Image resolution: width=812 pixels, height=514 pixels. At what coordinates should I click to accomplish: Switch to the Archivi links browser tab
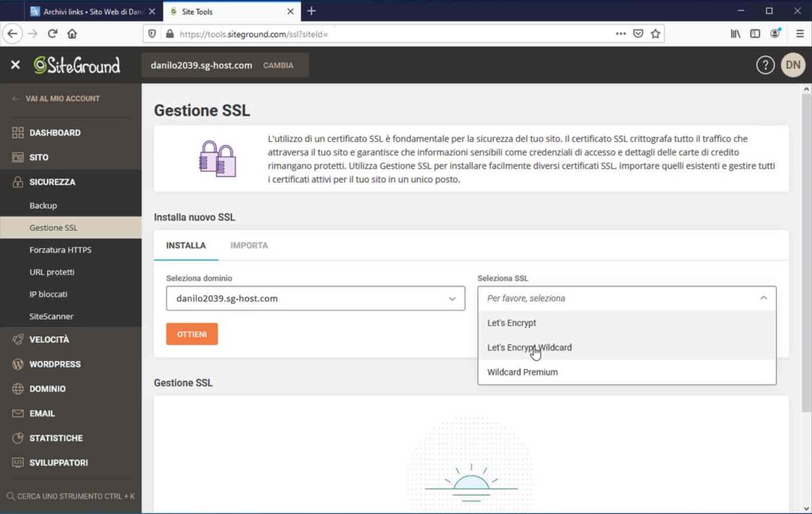coord(92,11)
